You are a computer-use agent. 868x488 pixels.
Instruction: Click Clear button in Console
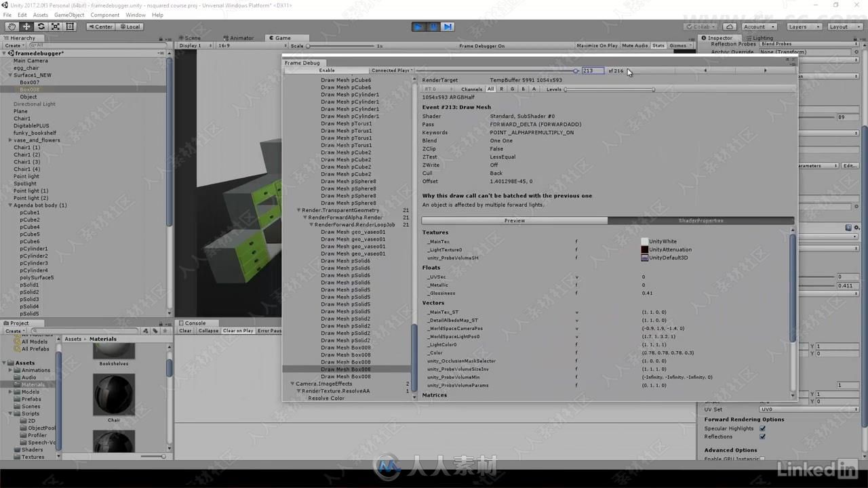click(x=185, y=331)
